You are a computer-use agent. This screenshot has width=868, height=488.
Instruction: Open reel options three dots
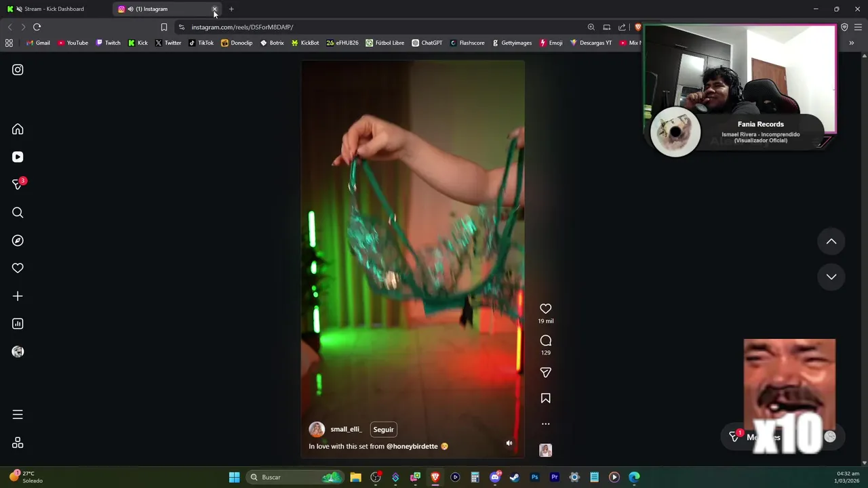pyautogui.click(x=546, y=424)
